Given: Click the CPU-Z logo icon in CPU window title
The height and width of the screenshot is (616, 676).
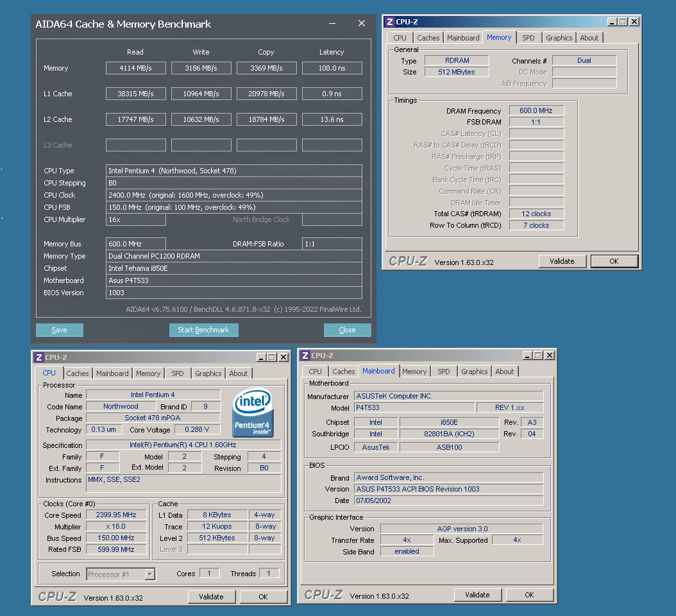Looking at the screenshot, I should (x=38, y=357).
